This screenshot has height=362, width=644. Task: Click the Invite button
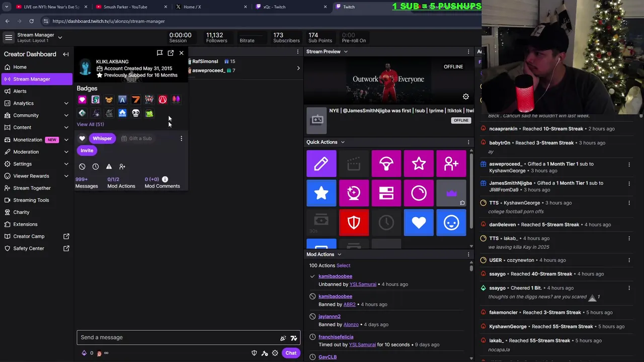tap(87, 150)
